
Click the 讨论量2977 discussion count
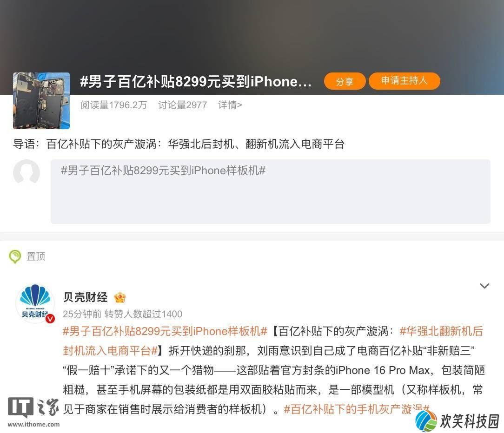point(182,105)
